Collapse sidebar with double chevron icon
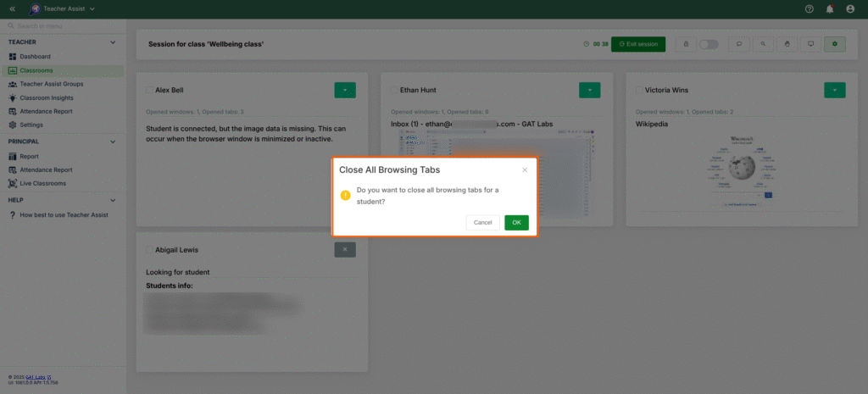Viewport: 868px width, 394px height. pyautogui.click(x=13, y=8)
